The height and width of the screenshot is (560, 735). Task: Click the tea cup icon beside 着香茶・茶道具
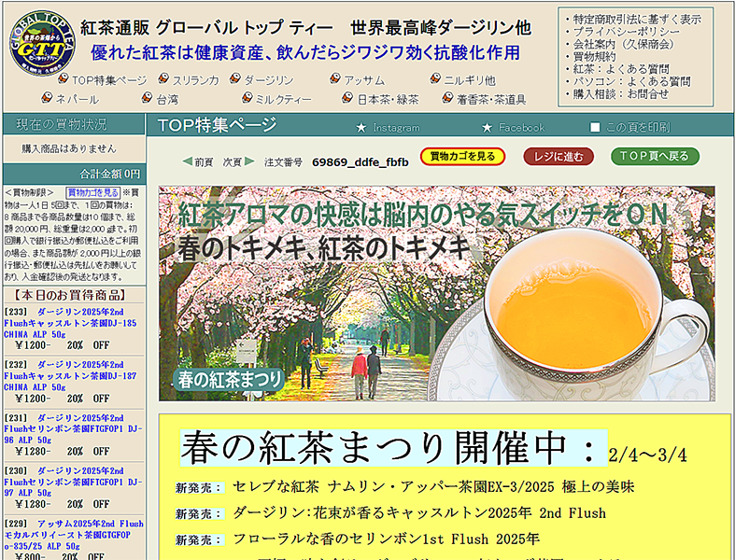(x=448, y=97)
